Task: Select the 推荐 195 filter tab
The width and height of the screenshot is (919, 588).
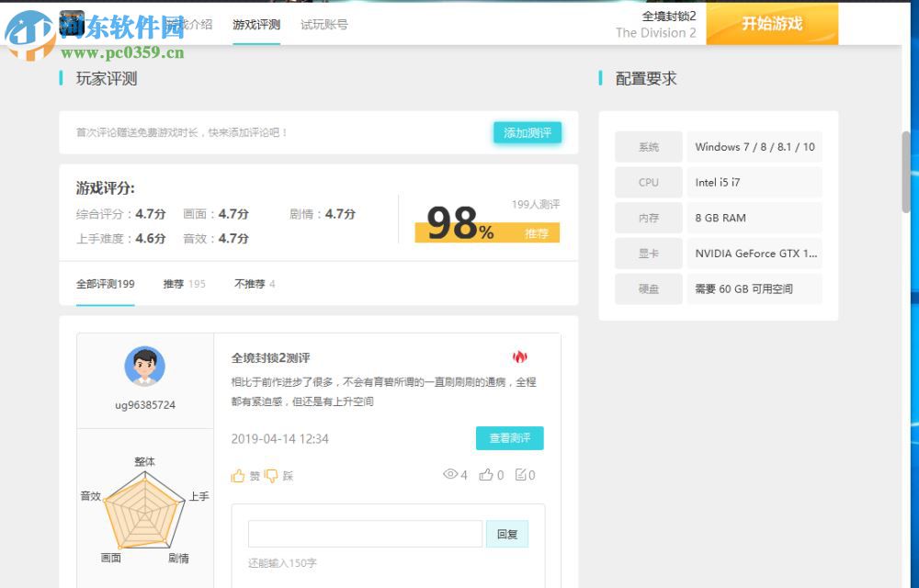Action: pos(184,284)
